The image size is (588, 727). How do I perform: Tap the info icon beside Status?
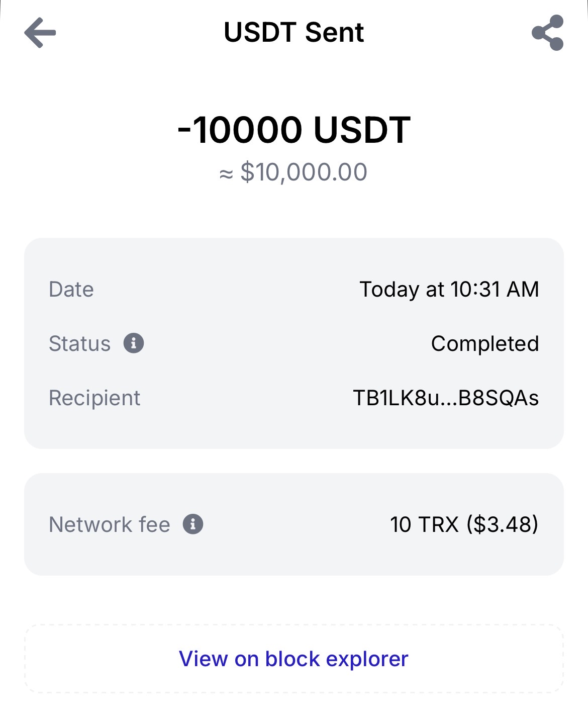pyautogui.click(x=134, y=343)
